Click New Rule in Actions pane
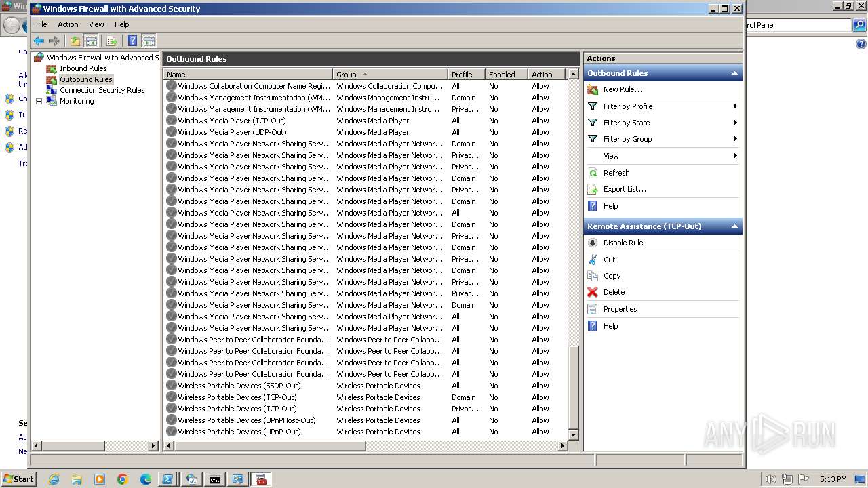Image resolution: width=868 pixels, height=488 pixels. click(x=622, y=89)
